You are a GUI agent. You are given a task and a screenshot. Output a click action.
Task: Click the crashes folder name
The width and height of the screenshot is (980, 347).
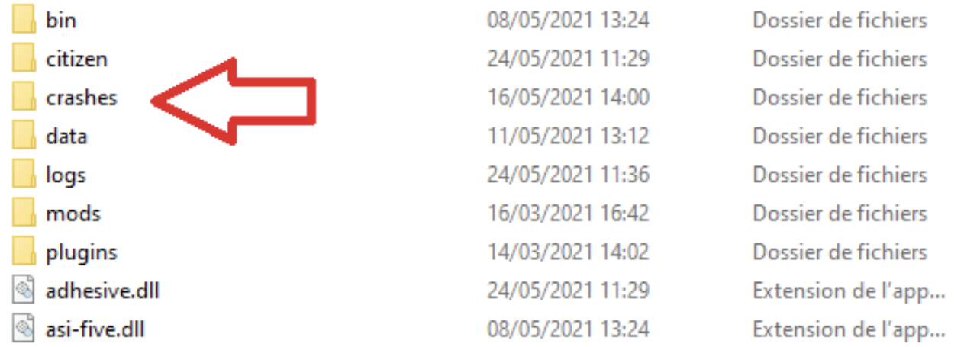coord(82,98)
